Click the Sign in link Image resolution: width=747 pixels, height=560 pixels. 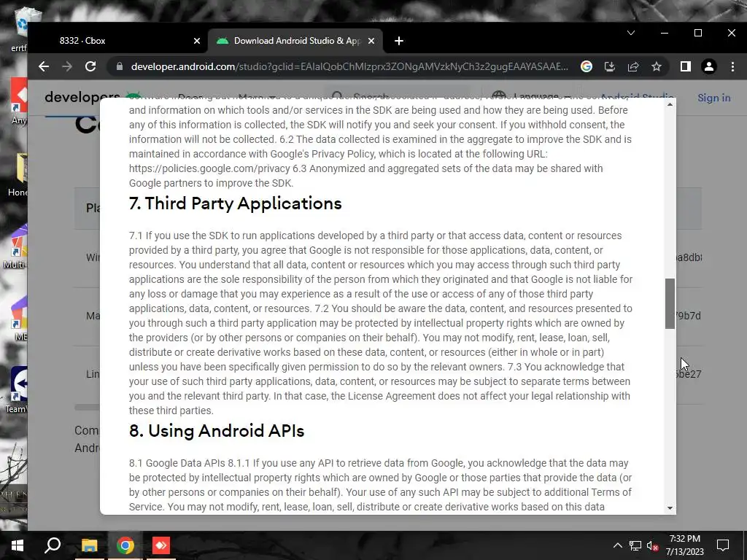713,98
